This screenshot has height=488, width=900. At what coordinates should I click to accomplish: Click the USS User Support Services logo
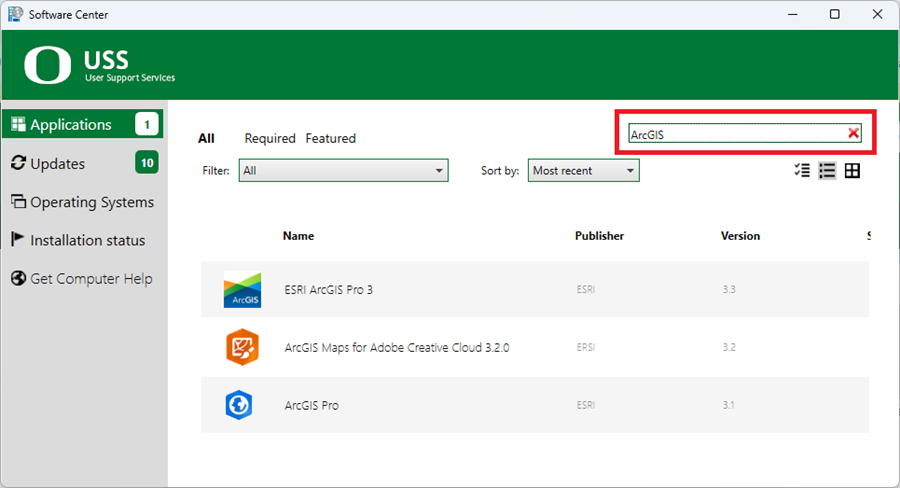click(99, 65)
